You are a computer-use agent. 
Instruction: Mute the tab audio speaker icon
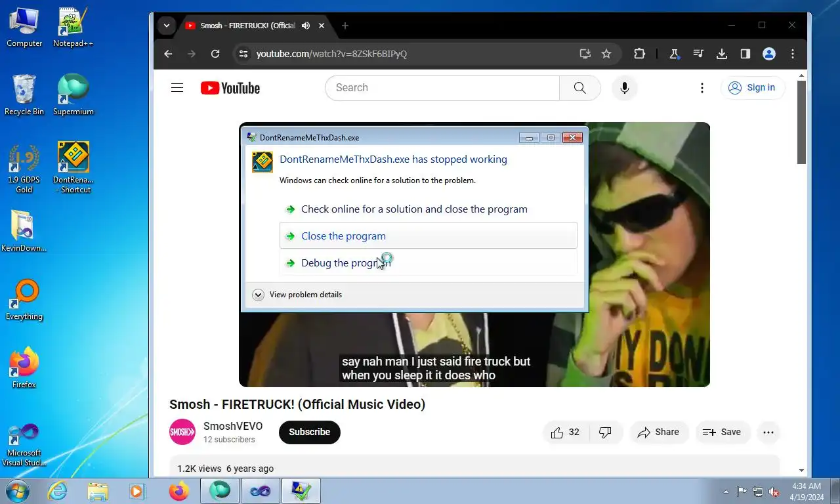pos(306,26)
